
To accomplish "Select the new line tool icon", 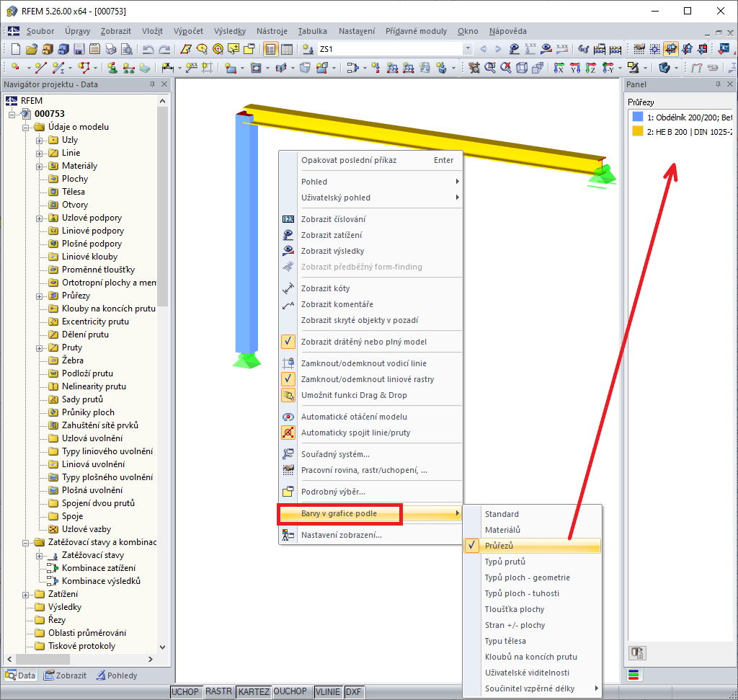I will 40,68.
